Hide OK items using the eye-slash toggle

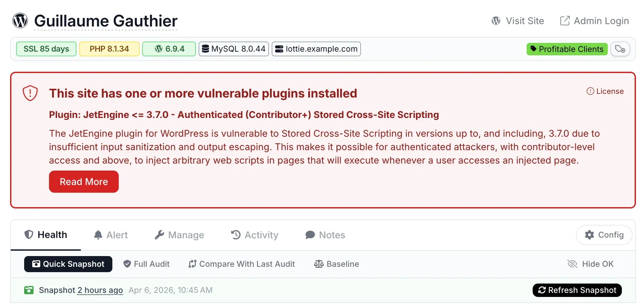[x=572, y=264]
